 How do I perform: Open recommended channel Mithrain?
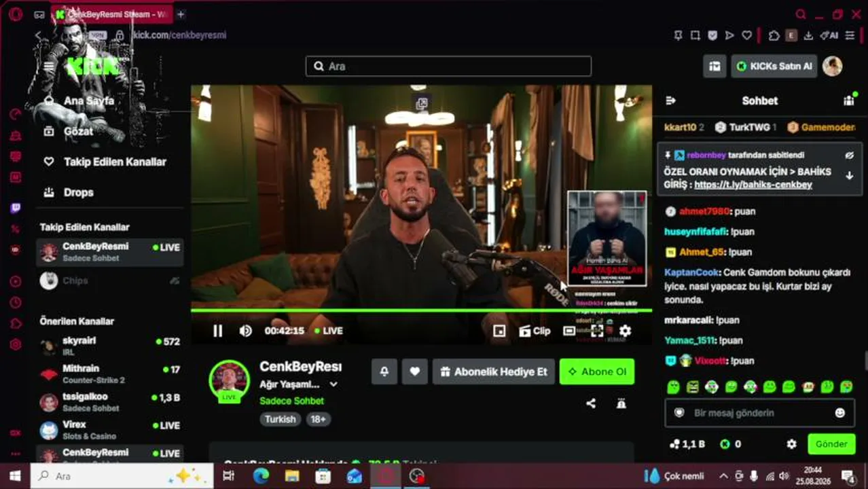pos(109,374)
